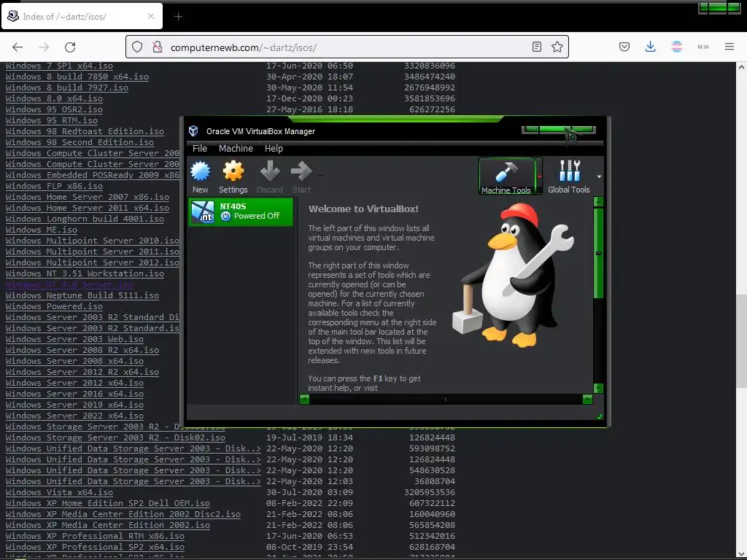Open Windows_8_build_7850_x64.iso link
The image size is (747, 560).
click(77, 77)
